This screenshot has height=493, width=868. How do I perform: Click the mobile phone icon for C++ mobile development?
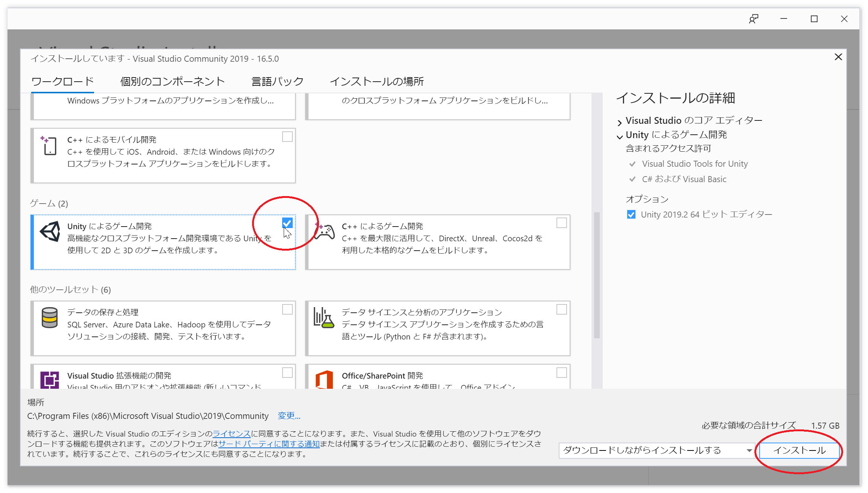(49, 145)
